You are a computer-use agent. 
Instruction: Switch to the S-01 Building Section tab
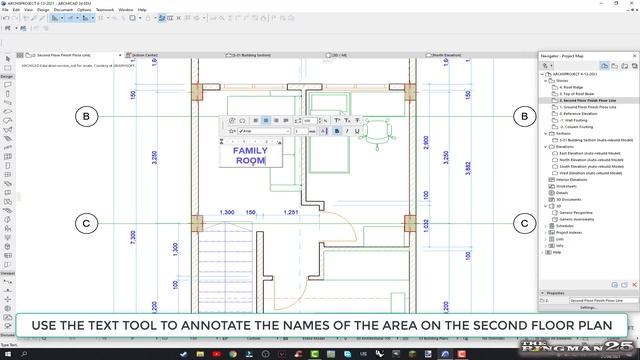pyautogui.click(x=249, y=55)
